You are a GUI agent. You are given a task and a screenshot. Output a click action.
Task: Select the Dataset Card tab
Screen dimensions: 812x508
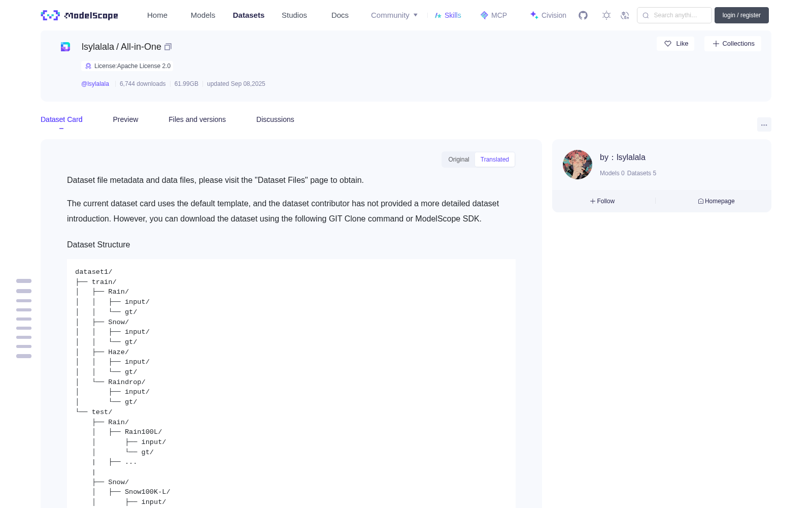(x=61, y=119)
